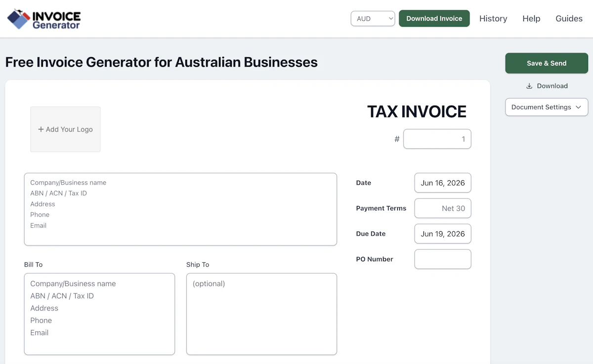
Task: Click the Date label
Action: click(364, 183)
